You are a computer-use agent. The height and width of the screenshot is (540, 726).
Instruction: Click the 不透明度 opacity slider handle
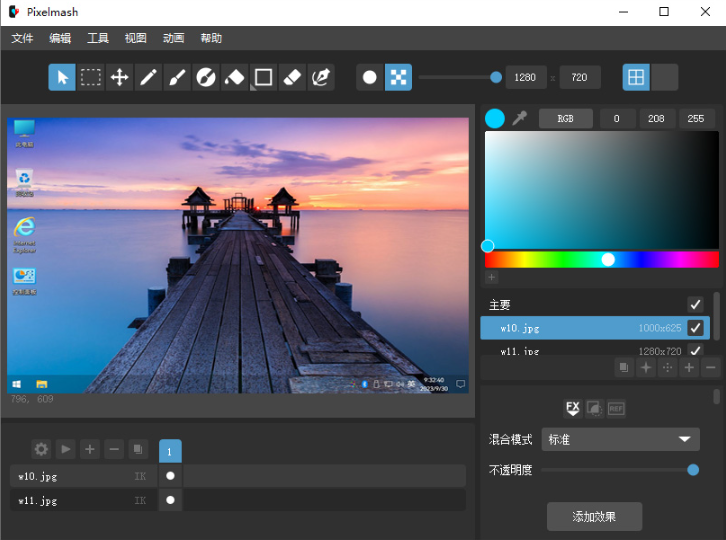(x=693, y=470)
